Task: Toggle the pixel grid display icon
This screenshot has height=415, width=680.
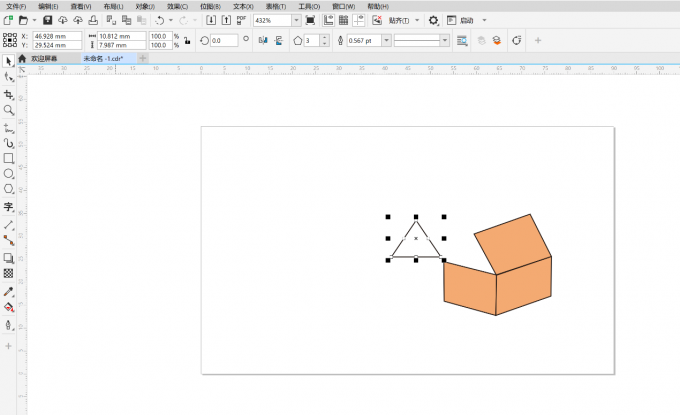Action: [x=344, y=20]
